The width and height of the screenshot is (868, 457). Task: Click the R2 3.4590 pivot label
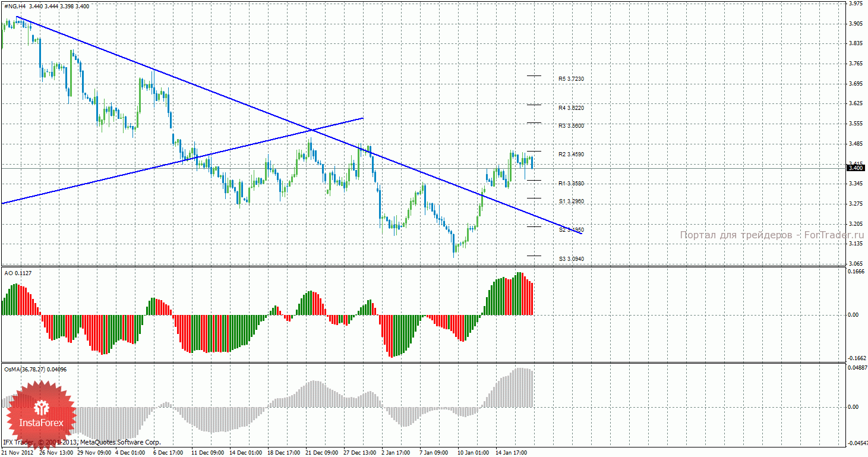571,155
